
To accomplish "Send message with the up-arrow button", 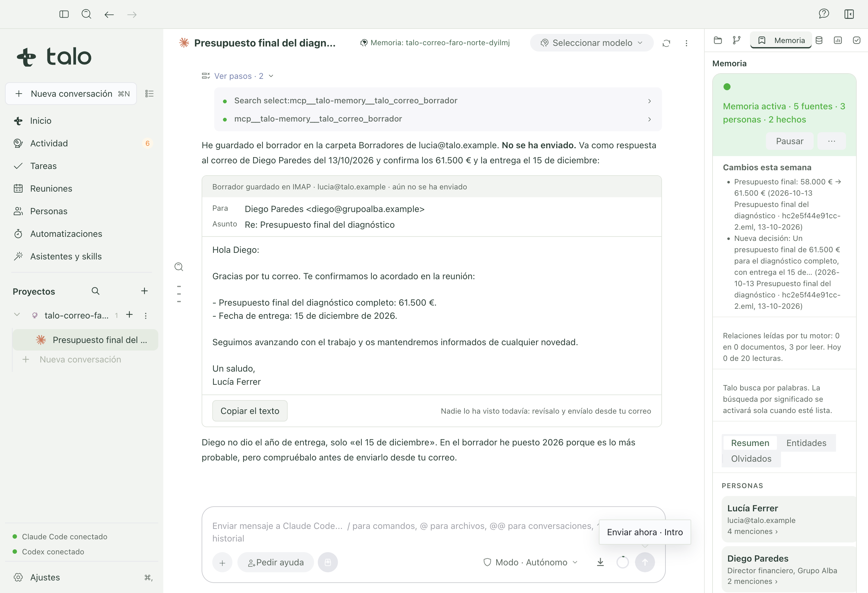I will [645, 562].
